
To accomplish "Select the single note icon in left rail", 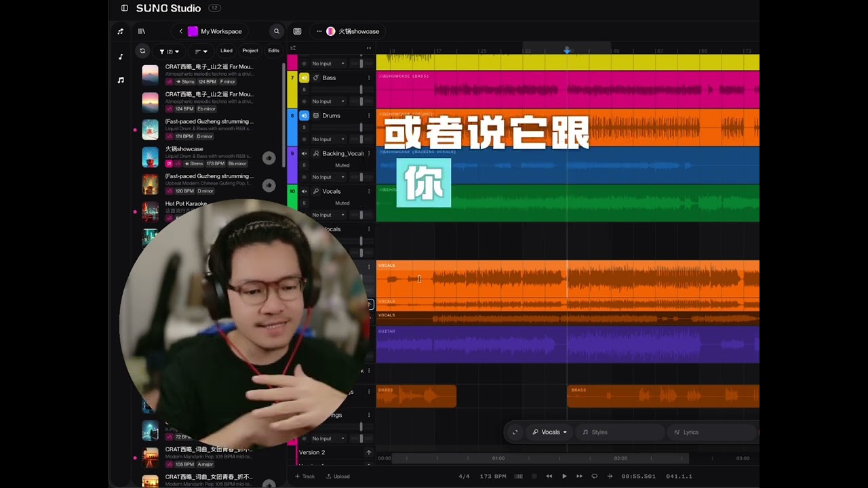I will pos(121,57).
